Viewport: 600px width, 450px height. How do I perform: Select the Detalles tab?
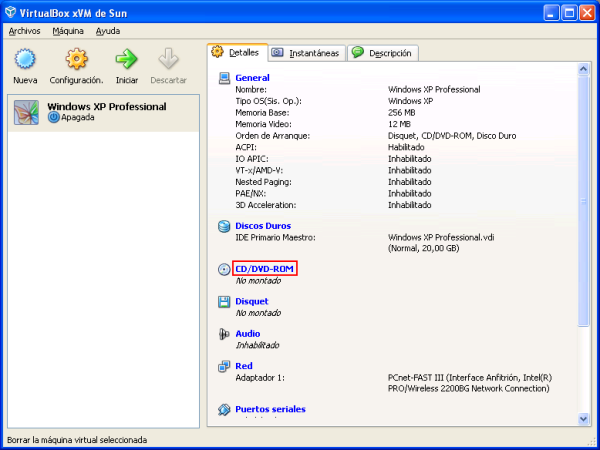click(236, 52)
